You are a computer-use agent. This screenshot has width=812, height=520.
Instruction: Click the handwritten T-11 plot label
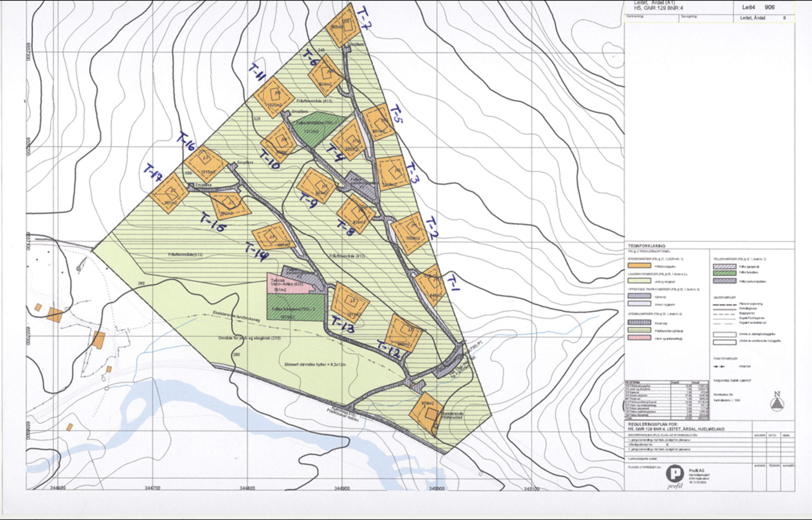(257, 73)
